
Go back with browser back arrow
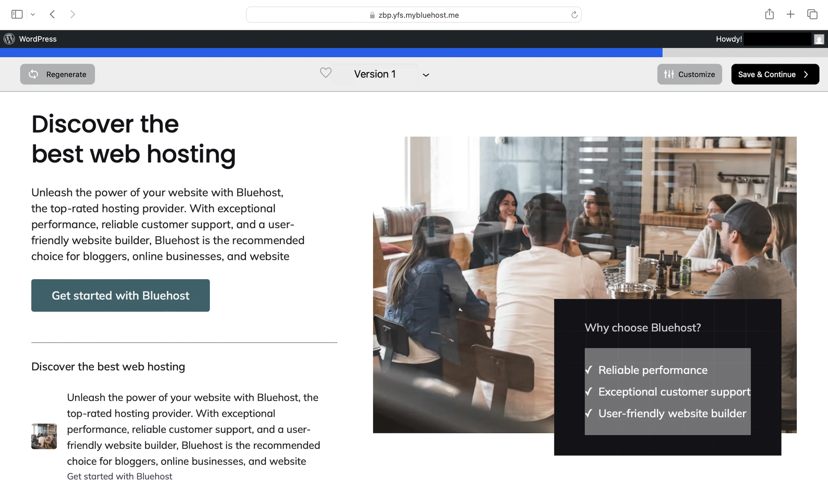coord(52,14)
